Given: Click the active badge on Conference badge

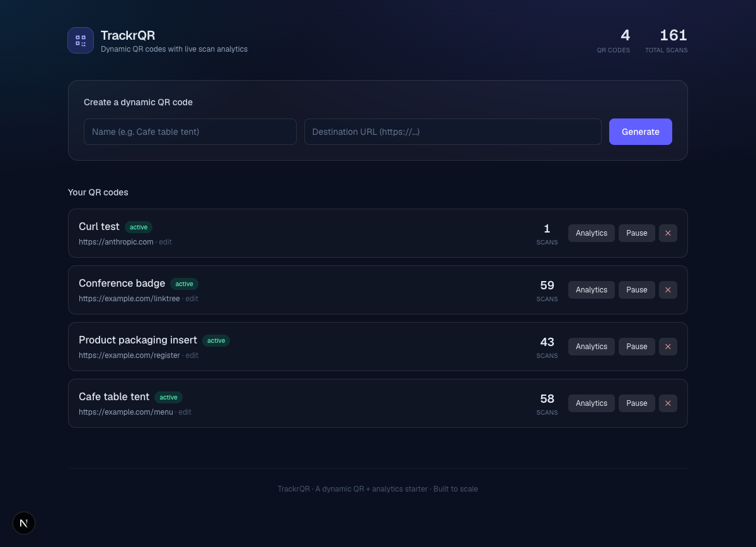Looking at the screenshot, I should pos(184,284).
